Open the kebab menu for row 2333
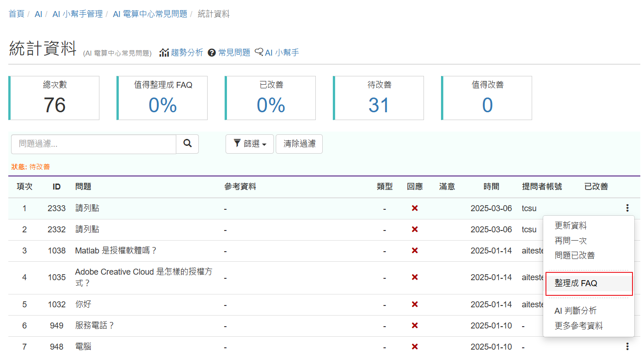644x357 pixels. click(627, 208)
